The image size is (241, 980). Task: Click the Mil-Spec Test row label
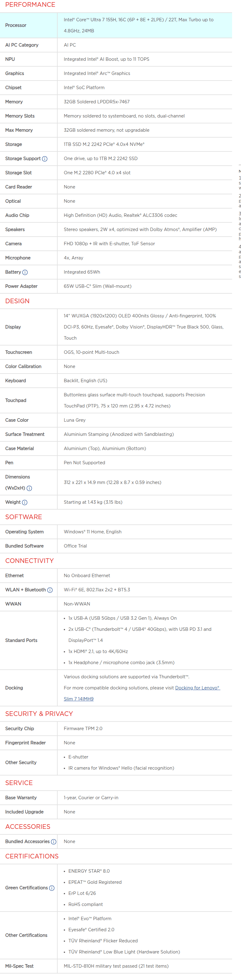pos(19,966)
